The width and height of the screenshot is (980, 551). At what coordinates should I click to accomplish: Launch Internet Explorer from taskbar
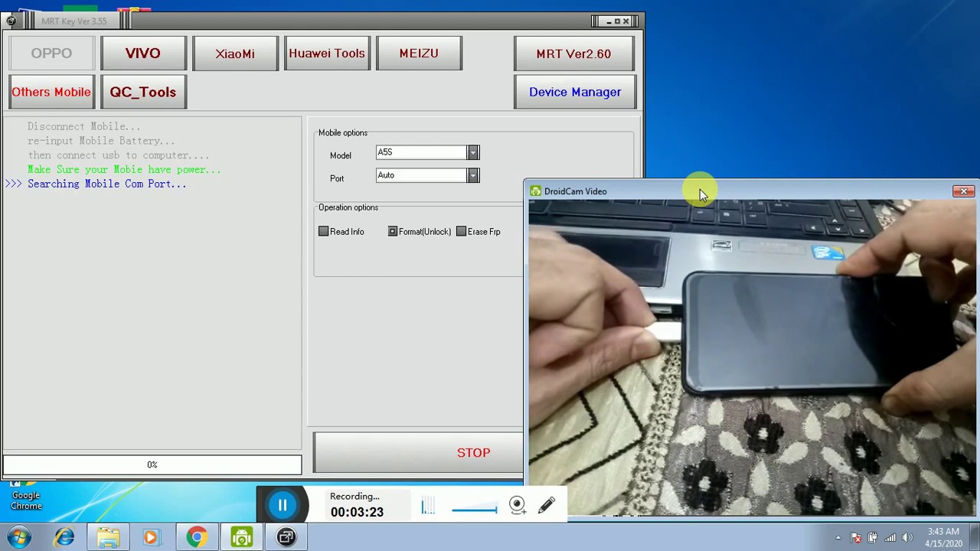click(x=64, y=537)
